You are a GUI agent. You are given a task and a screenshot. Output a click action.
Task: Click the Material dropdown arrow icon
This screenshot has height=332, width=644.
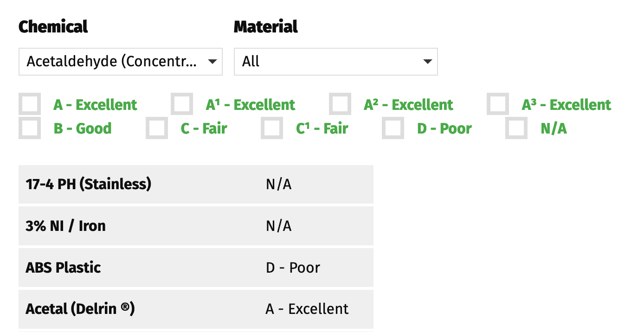427,62
